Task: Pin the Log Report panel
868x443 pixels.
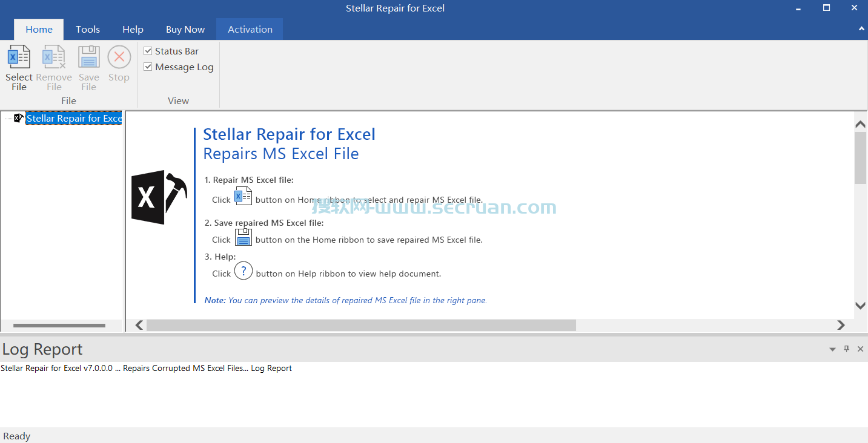Action: tap(847, 349)
